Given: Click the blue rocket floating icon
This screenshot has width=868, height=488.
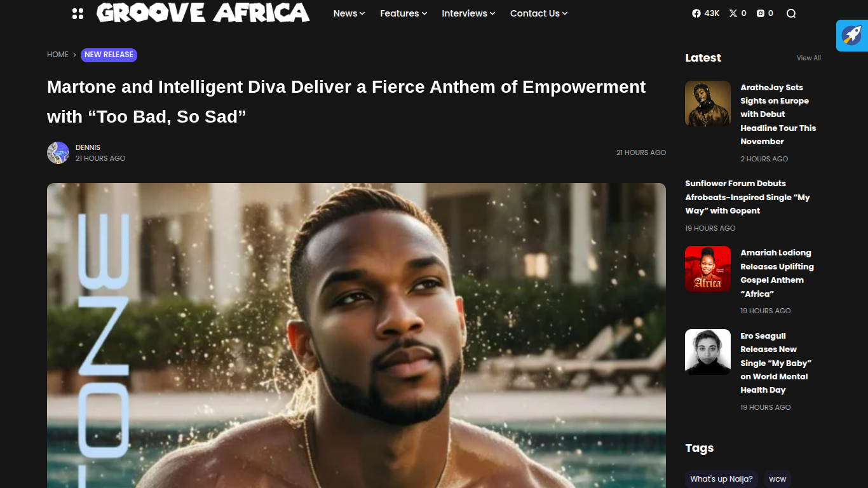Looking at the screenshot, I should [x=852, y=35].
